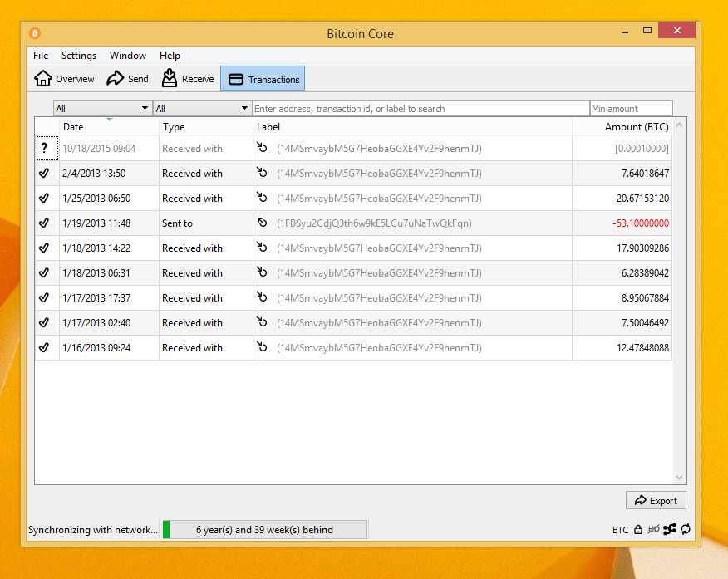The width and height of the screenshot is (728, 579).
Task: Open the Settings menu
Action: (x=78, y=56)
